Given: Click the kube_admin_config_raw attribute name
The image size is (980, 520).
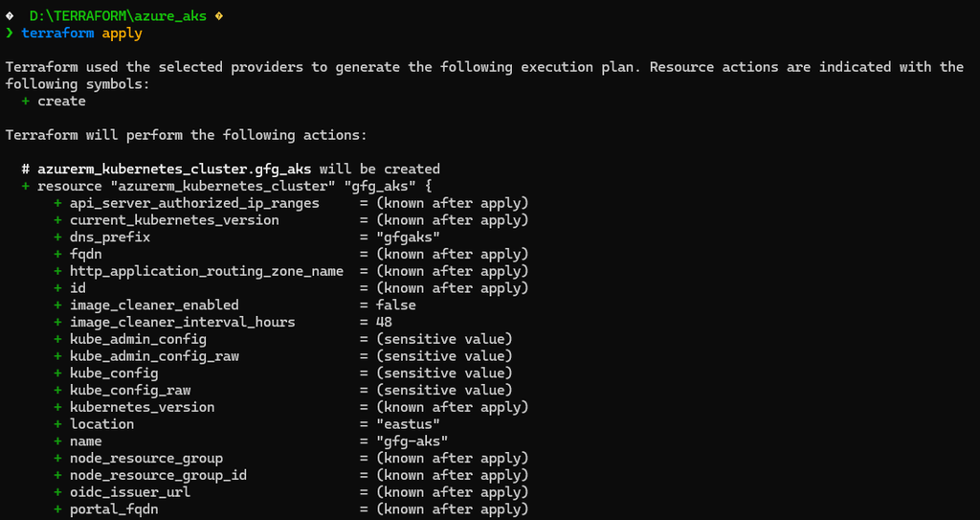Looking at the screenshot, I should (x=154, y=356).
